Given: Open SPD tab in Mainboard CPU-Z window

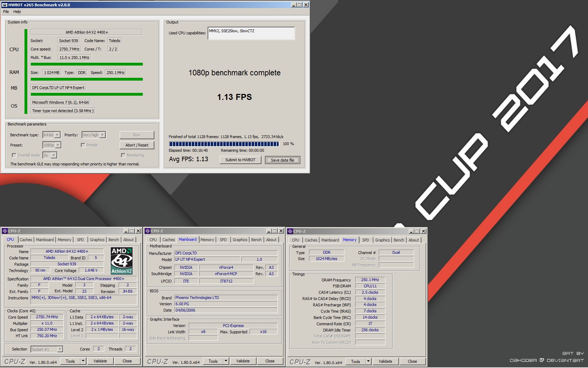Looking at the screenshot, I should (x=223, y=240).
